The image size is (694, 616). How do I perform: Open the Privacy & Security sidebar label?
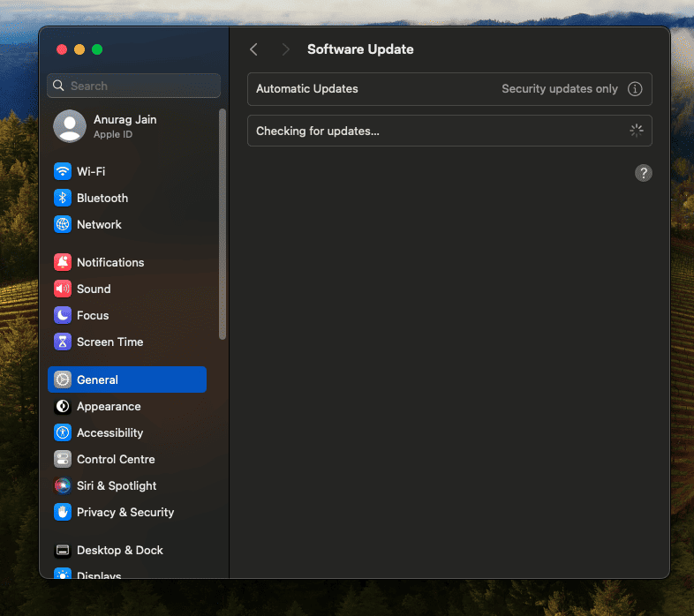click(125, 513)
